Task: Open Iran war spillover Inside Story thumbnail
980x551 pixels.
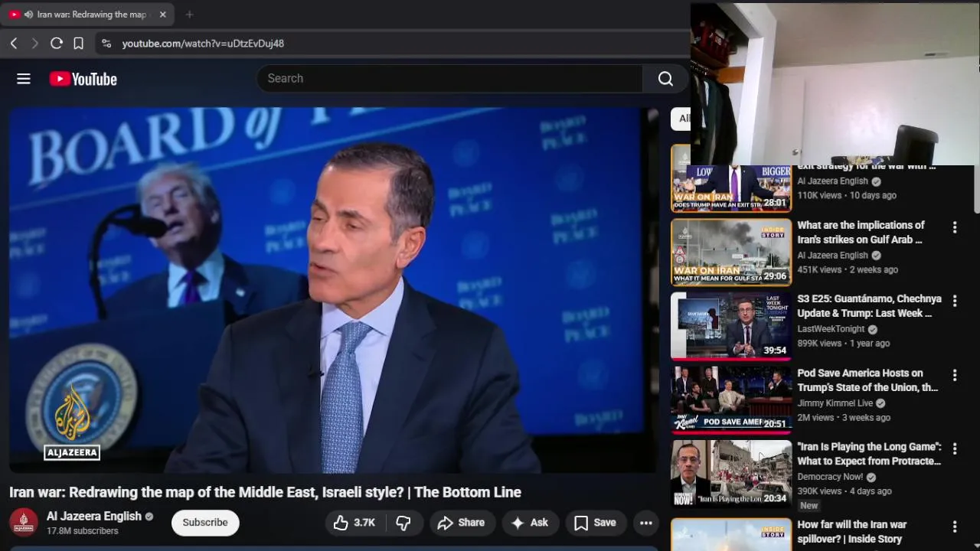Action: click(731, 535)
